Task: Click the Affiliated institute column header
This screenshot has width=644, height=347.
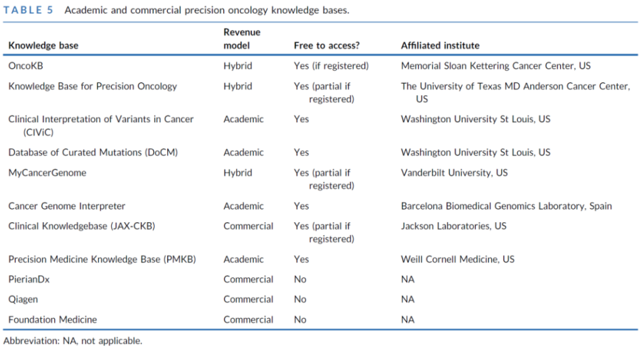Action: (440, 45)
